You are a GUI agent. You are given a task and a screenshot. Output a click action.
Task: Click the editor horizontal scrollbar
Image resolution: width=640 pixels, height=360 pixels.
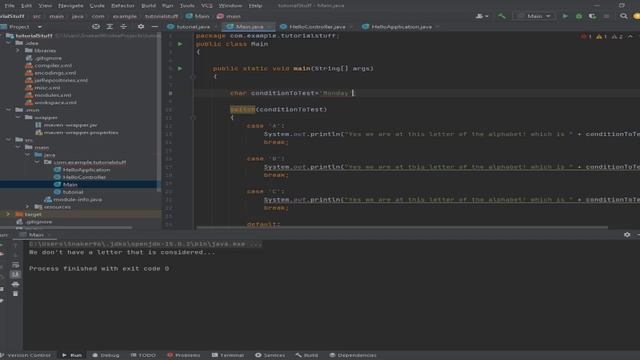coord(402,227)
